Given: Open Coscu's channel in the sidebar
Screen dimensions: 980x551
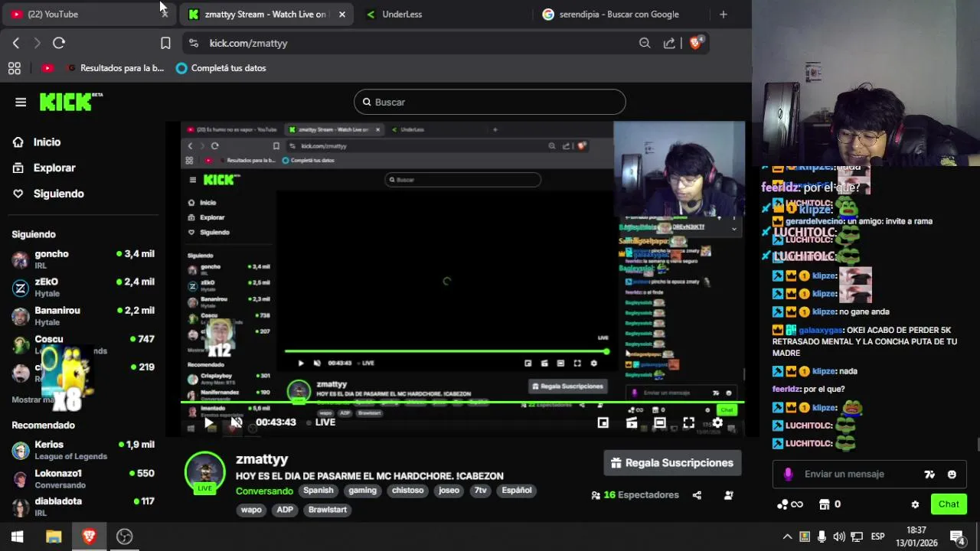Looking at the screenshot, I should (83, 344).
